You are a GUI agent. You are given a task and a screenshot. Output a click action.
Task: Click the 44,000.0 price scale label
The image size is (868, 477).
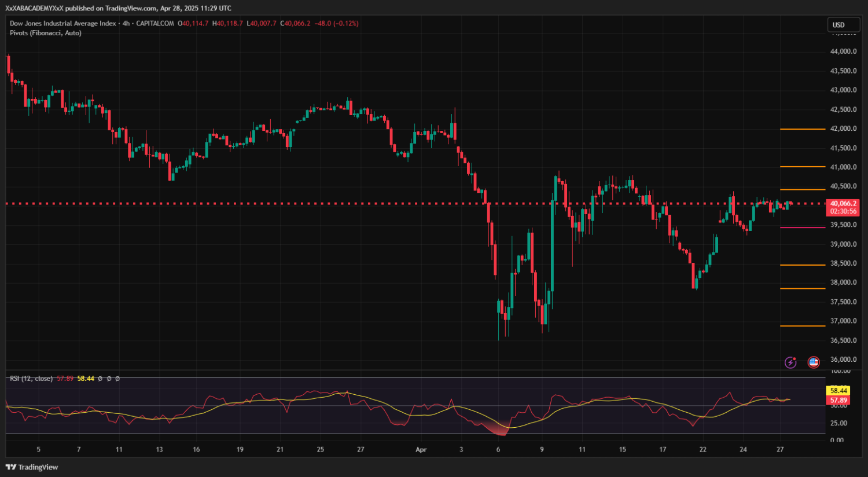point(843,52)
